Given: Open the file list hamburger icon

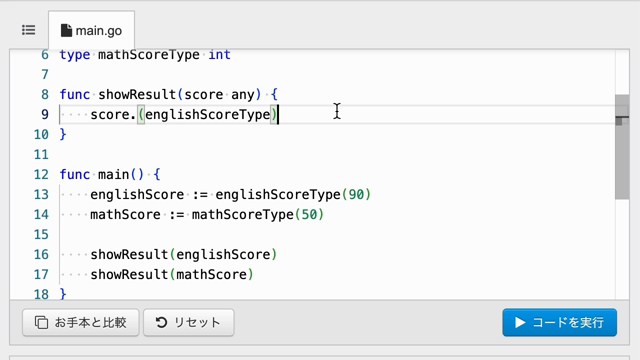Looking at the screenshot, I should [29, 30].
